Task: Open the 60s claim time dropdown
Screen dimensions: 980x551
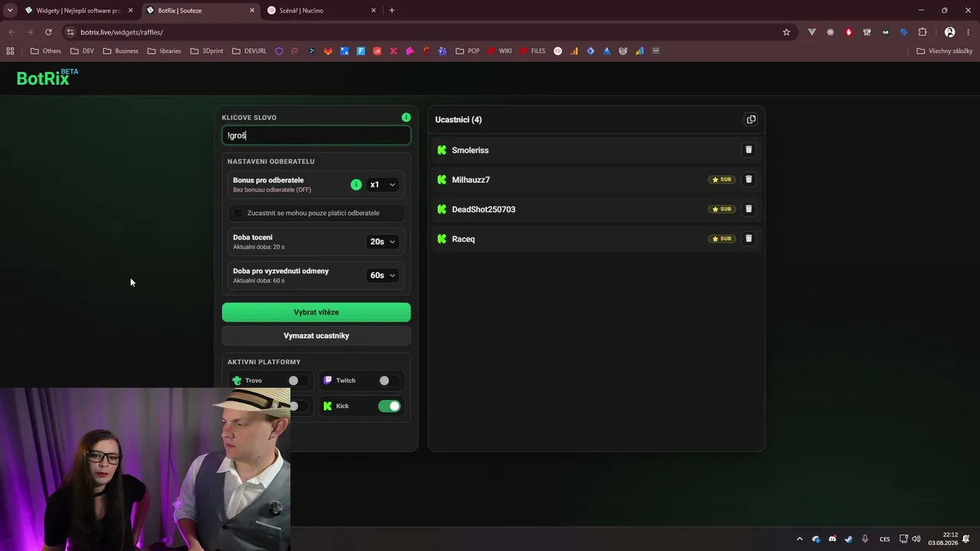Action: [383, 275]
